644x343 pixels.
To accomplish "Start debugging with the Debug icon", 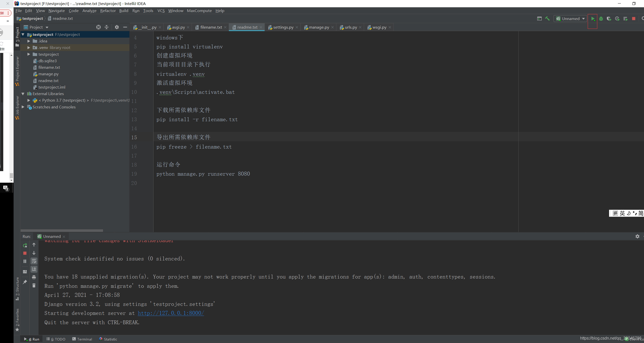I will pos(601,19).
